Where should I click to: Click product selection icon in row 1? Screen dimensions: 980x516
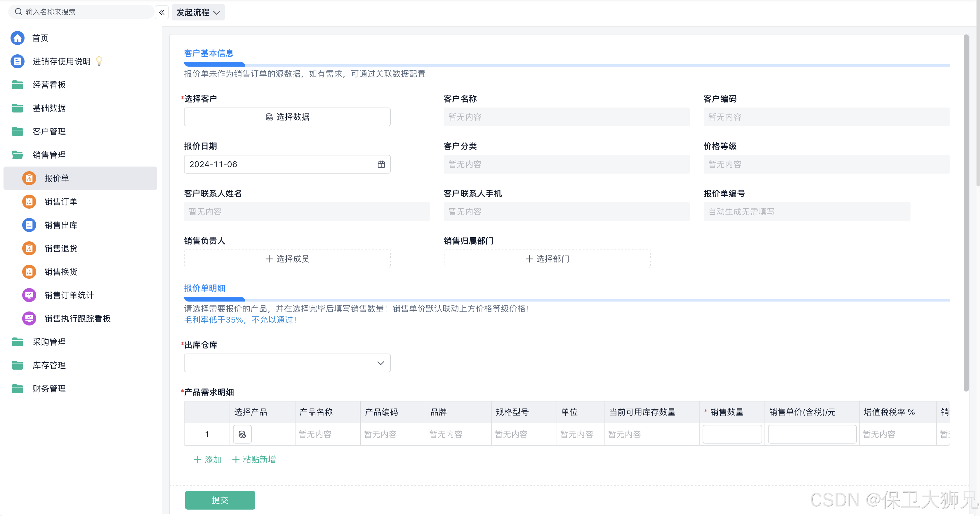coord(242,434)
